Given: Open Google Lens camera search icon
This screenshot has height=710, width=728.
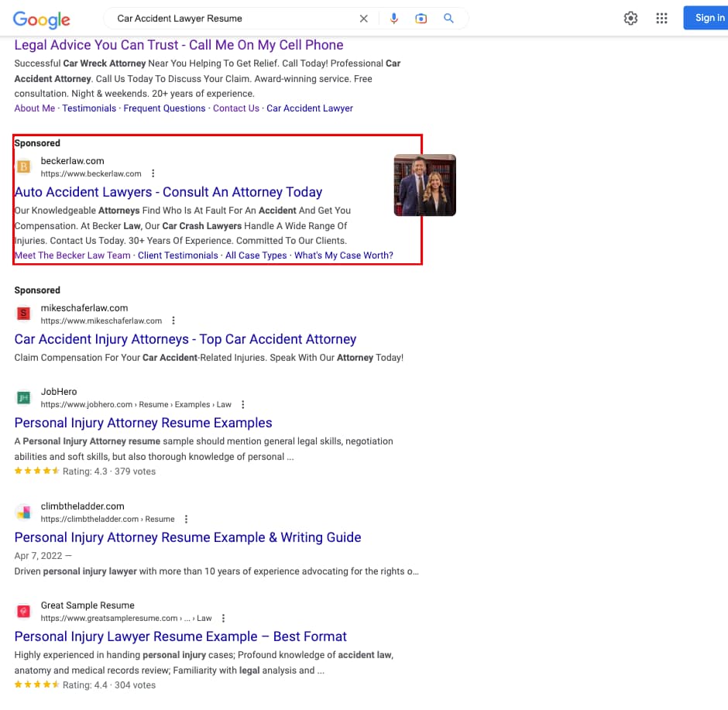Looking at the screenshot, I should pos(421,19).
